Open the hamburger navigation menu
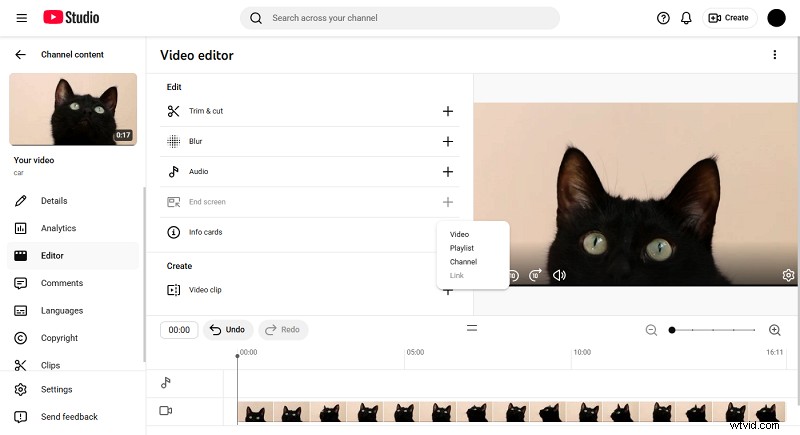800x435 pixels. (x=21, y=18)
